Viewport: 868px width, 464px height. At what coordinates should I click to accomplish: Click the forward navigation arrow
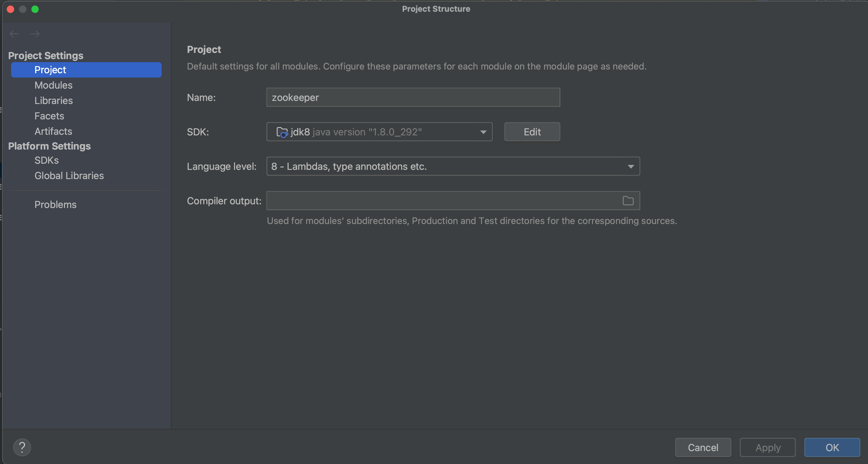35,34
